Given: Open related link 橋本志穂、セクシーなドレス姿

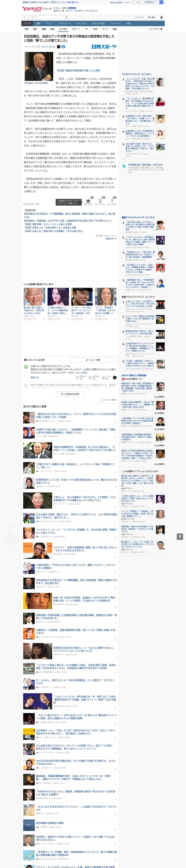Looking at the screenshot, I should tap(48, 224).
